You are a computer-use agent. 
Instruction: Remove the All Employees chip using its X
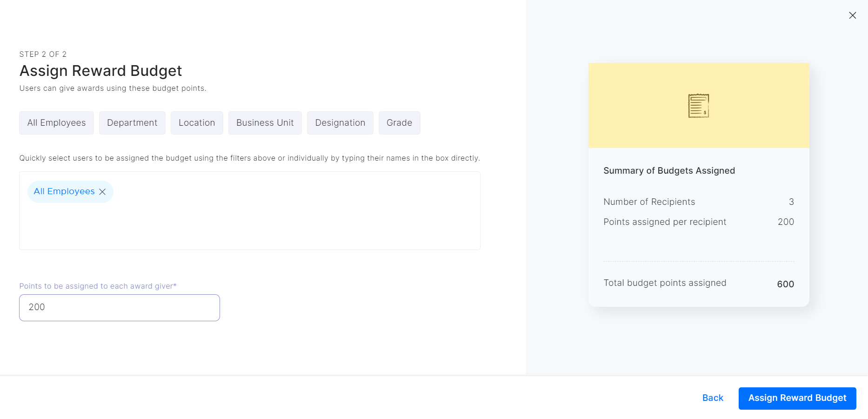click(102, 192)
